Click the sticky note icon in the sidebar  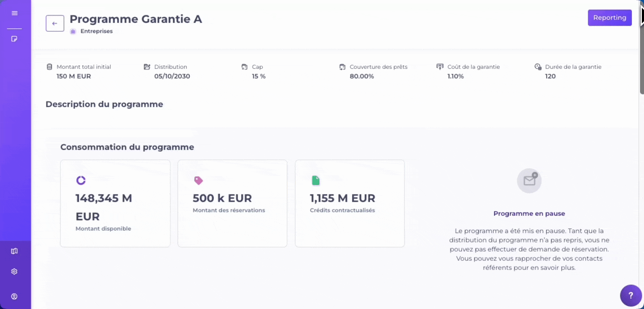click(15, 39)
